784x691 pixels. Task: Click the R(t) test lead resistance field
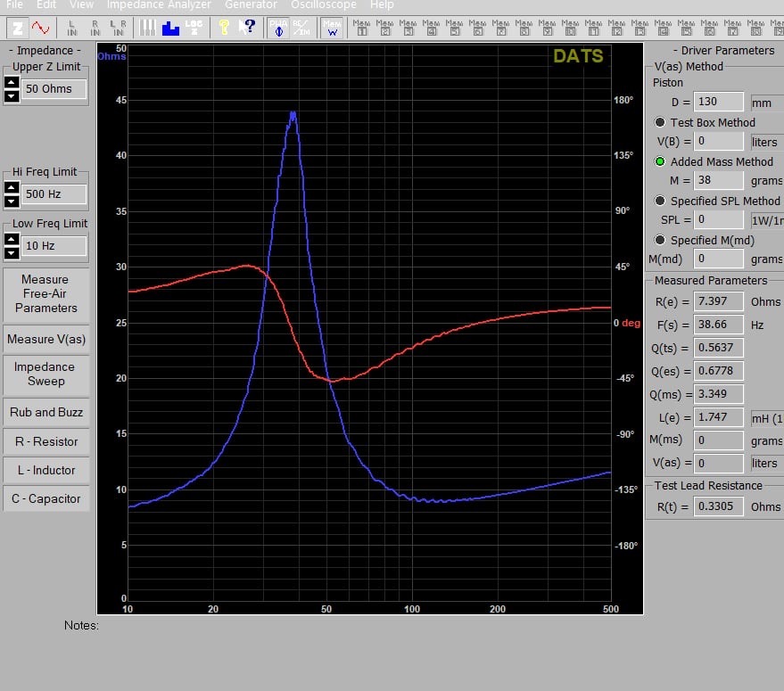[x=719, y=506]
